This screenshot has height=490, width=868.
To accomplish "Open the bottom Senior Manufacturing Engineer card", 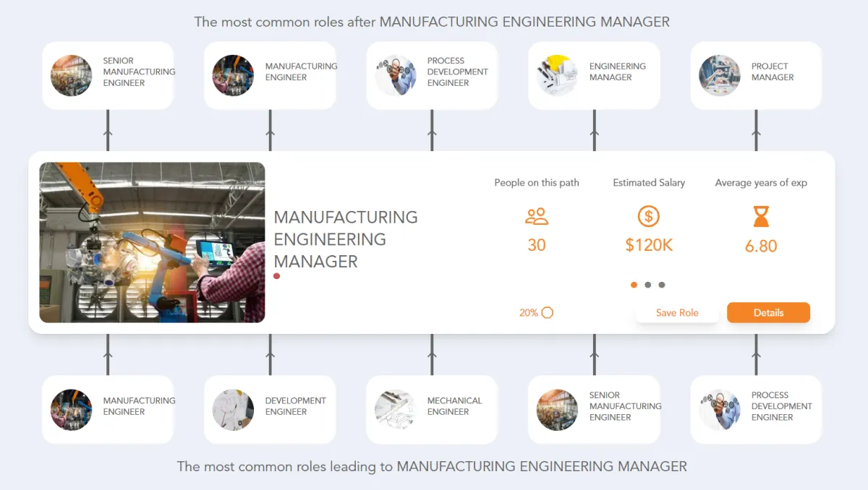I will (x=594, y=410).
